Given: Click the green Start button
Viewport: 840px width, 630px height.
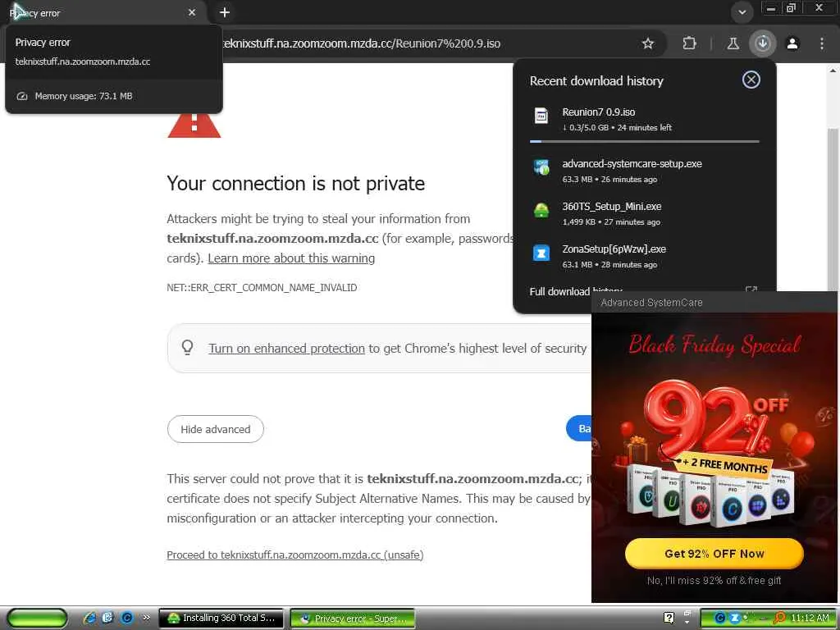Looking at the screenshot, I should click(x=37, y=619).
